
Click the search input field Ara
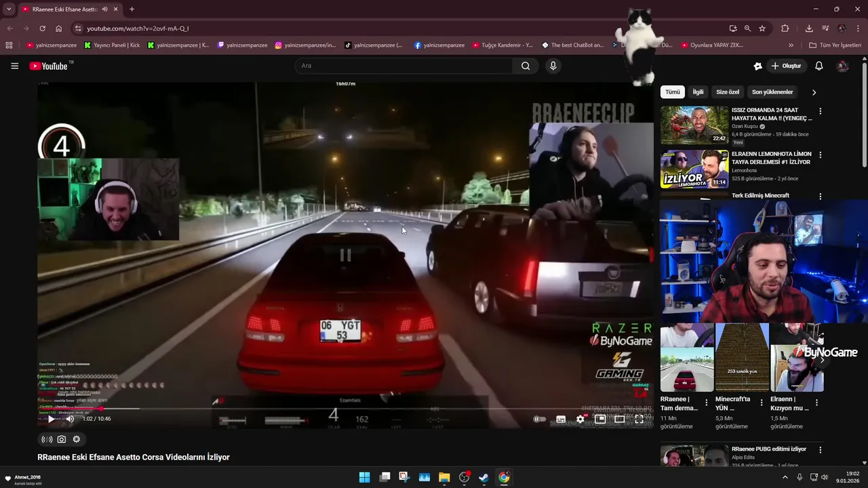coord(404,66)
